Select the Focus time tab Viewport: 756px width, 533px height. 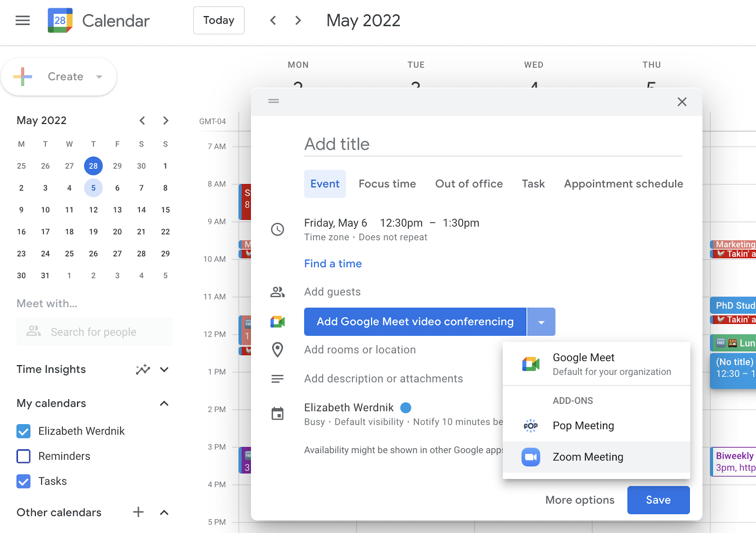387,183
